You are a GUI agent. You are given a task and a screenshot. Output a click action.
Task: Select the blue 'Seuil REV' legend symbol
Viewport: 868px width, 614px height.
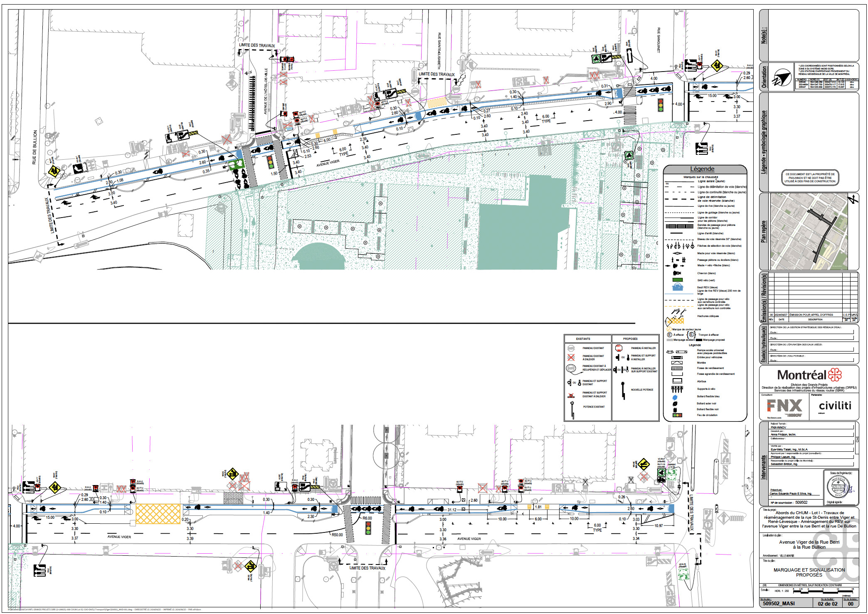point(678,287)
